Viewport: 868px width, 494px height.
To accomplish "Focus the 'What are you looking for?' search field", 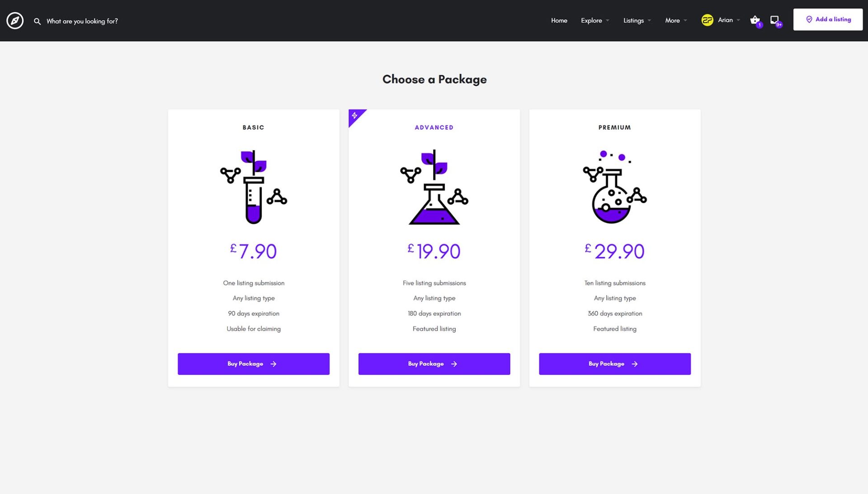I will [82, 21].
